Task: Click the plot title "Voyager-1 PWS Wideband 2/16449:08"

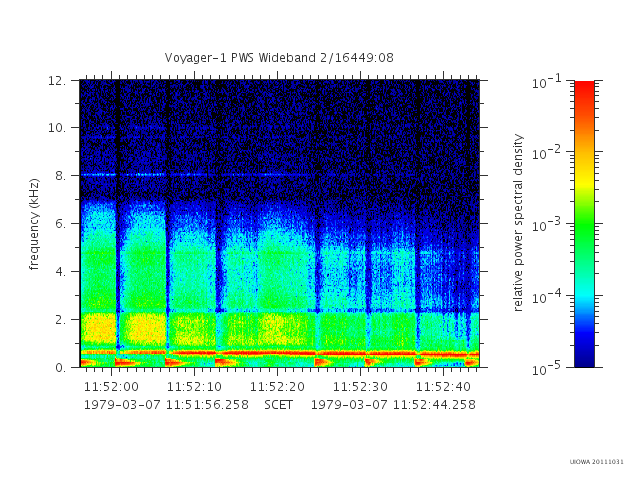Action: click(279, 58)
